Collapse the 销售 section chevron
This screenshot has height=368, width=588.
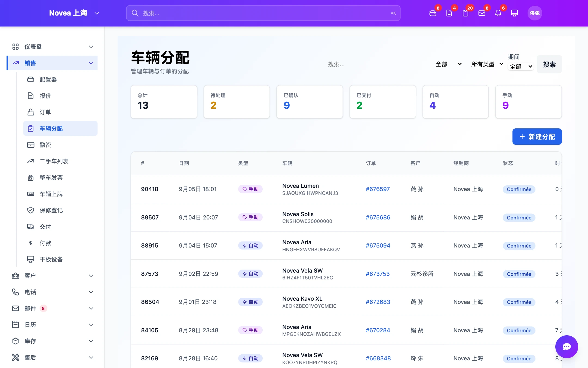(x=91, y=63)
